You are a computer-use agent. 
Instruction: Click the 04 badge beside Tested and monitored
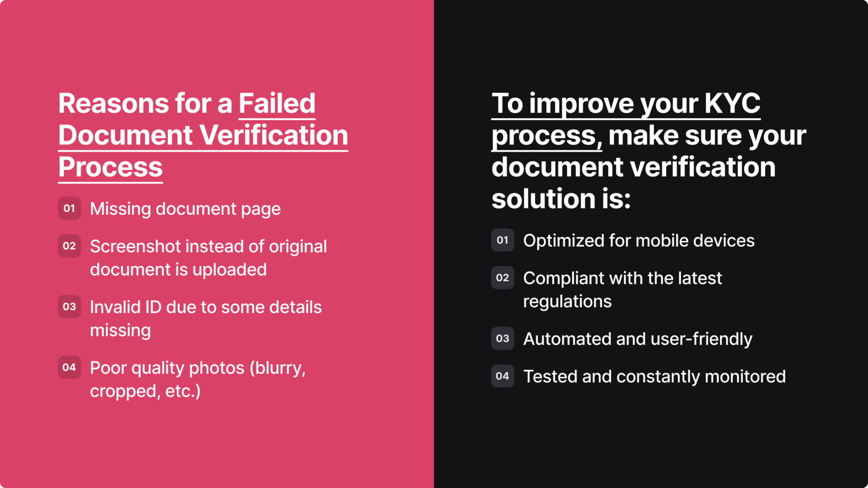tap(503, 376)
